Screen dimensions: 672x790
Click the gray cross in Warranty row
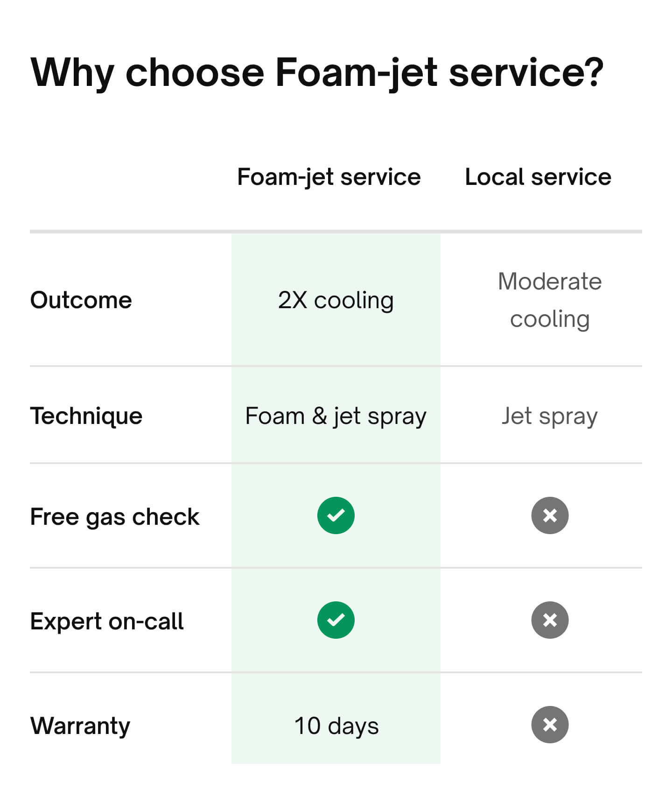pos(550,725)
